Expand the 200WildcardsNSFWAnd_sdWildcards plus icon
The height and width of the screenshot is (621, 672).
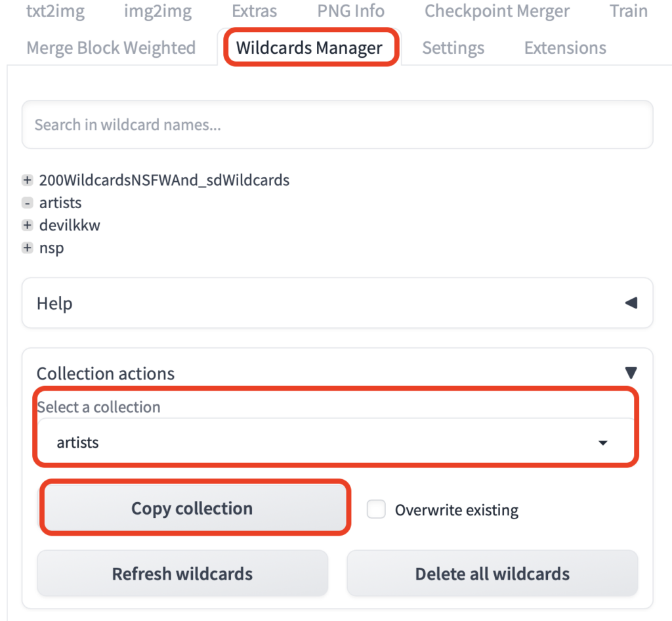28,180
